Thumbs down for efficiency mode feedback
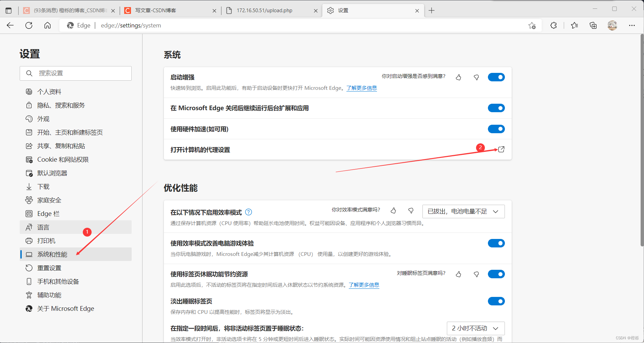The height and width of the screenshot is (343, 644). 411,211
